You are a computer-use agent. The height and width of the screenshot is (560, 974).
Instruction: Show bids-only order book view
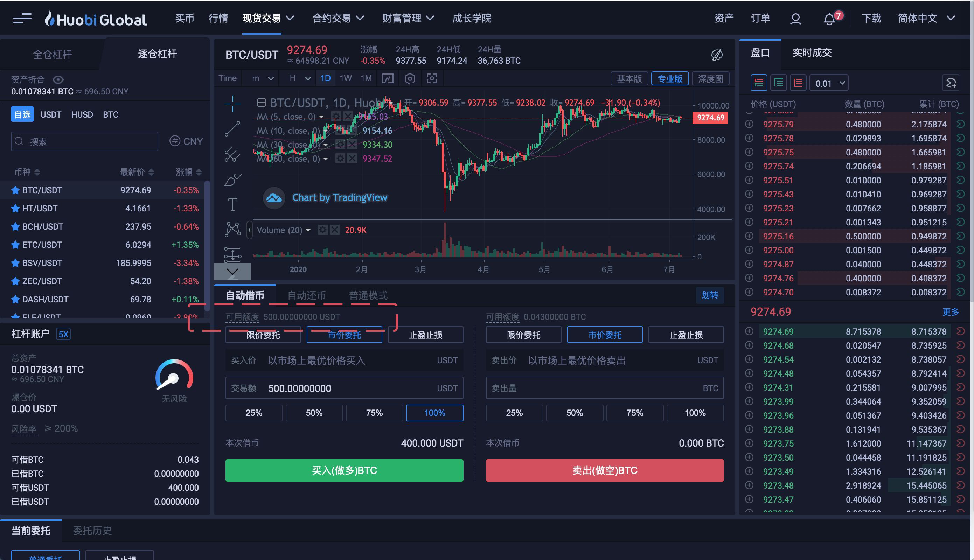(778, 83)
